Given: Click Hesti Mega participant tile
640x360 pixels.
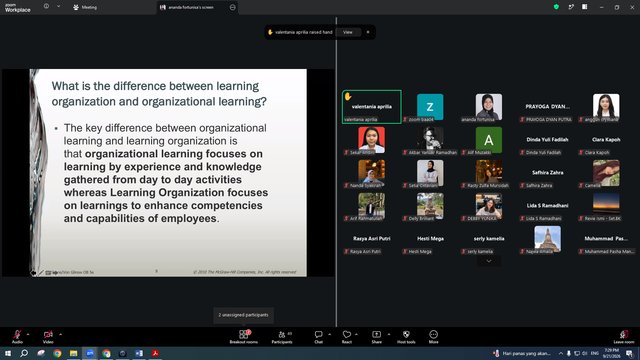Looking at the screenshot, I should (x=430, y=239).
